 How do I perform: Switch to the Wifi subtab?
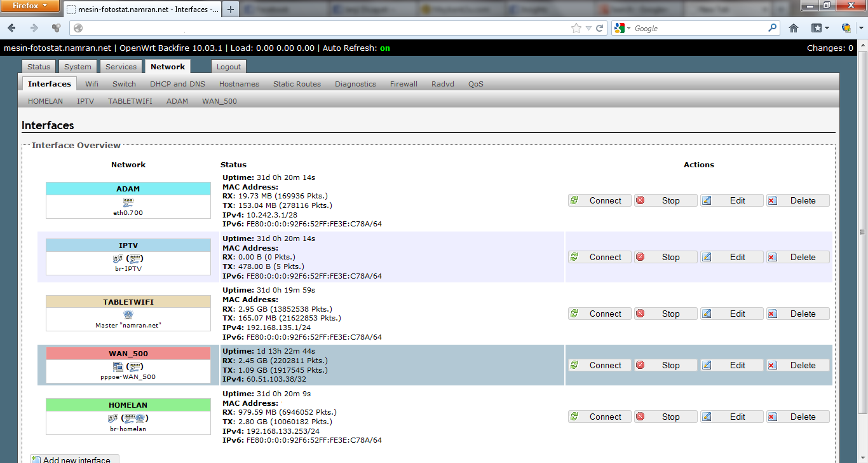[92, 84]
